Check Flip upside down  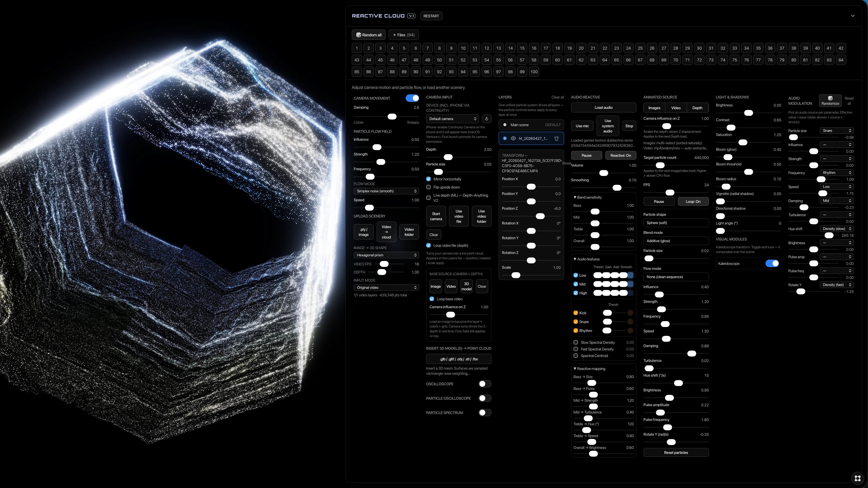429,187
